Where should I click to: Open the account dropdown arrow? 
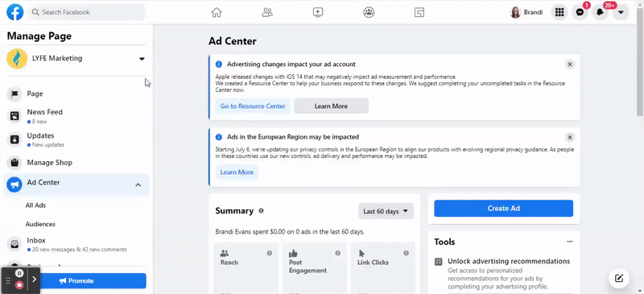click(x=621, y=12)
